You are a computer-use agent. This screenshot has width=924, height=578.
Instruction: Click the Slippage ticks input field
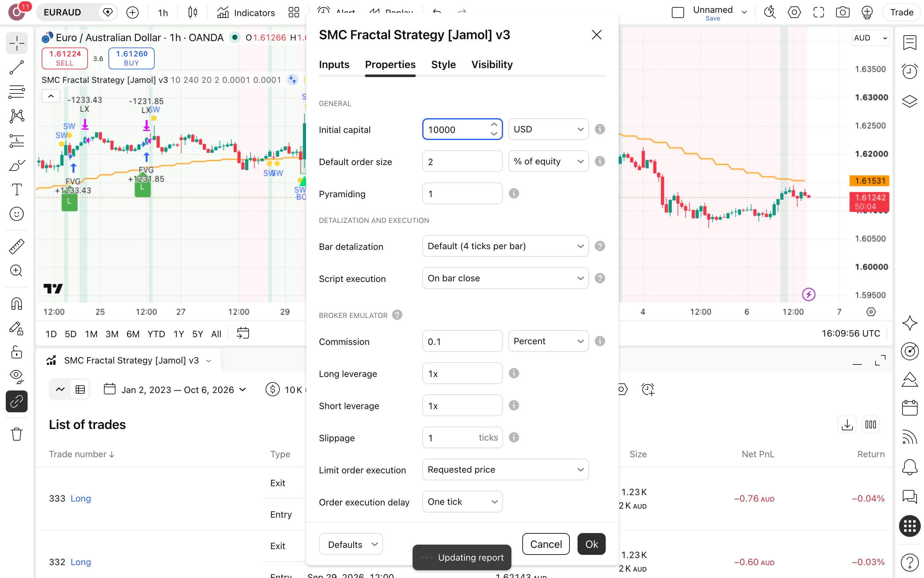[462, 437]
